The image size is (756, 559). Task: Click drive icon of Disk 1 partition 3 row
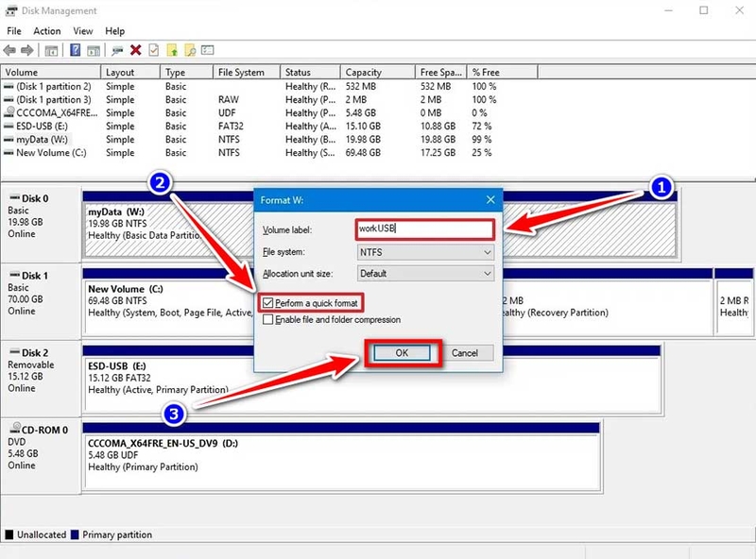coord(9,100)
